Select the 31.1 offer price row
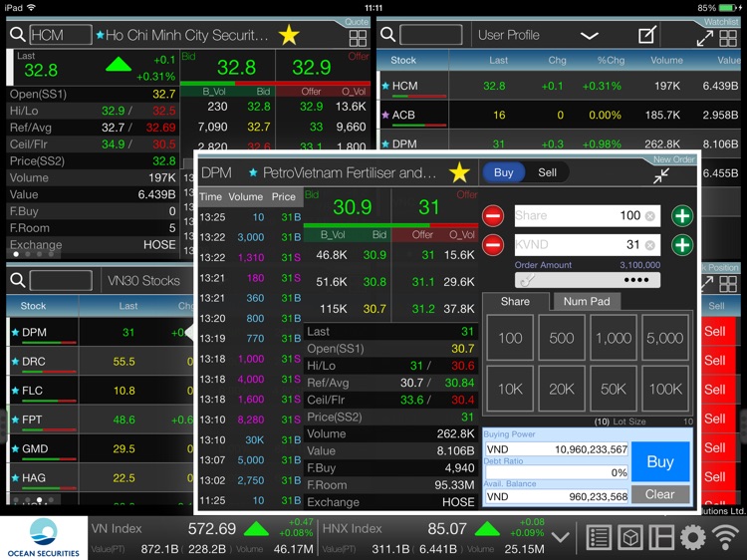Viewport: 747px width, 560px height. click(x=435, y=282)
